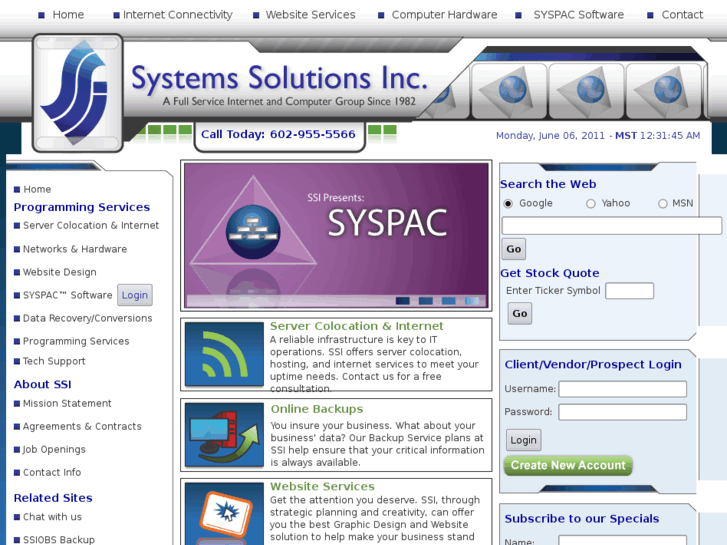Open Data Recovery/Conversions sidebar link
The image size is (727, 545).
pyautogui.click(x=88, y=318)
